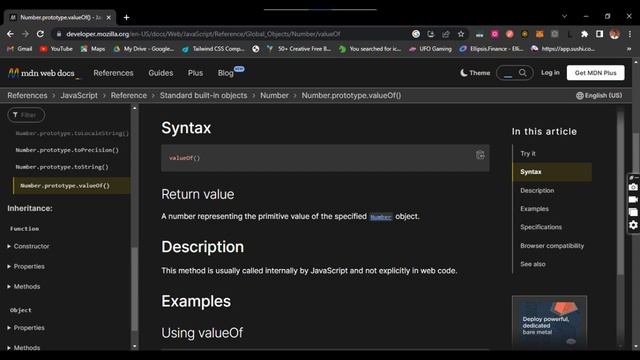Open the Blog nav item
The width and height of the screenshot is (640, 360).
click(226, 73)
